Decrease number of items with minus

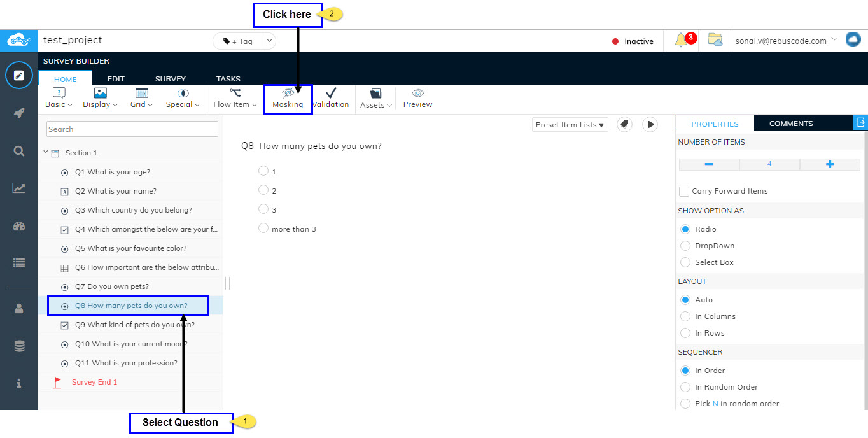pos(709,164)
